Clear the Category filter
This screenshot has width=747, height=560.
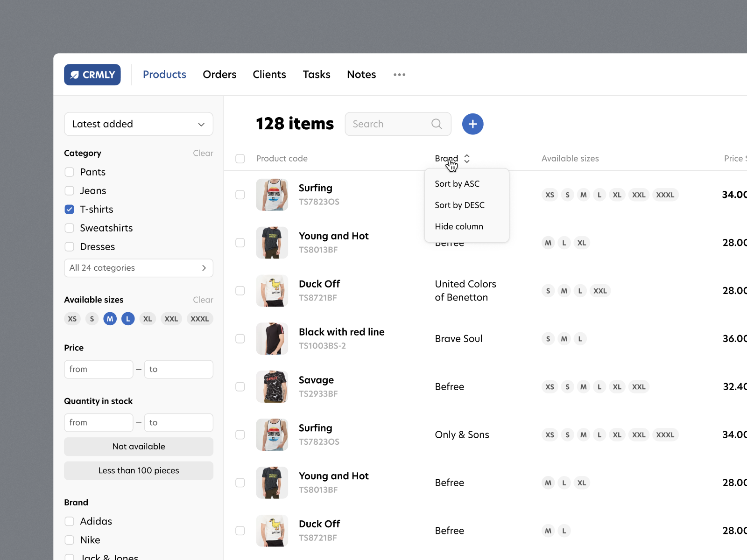pos(203,153)
